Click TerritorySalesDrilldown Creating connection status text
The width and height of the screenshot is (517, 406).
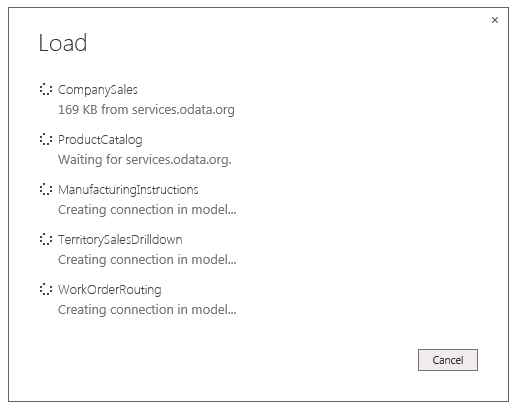pyautogui.click(x=147, y=260)
